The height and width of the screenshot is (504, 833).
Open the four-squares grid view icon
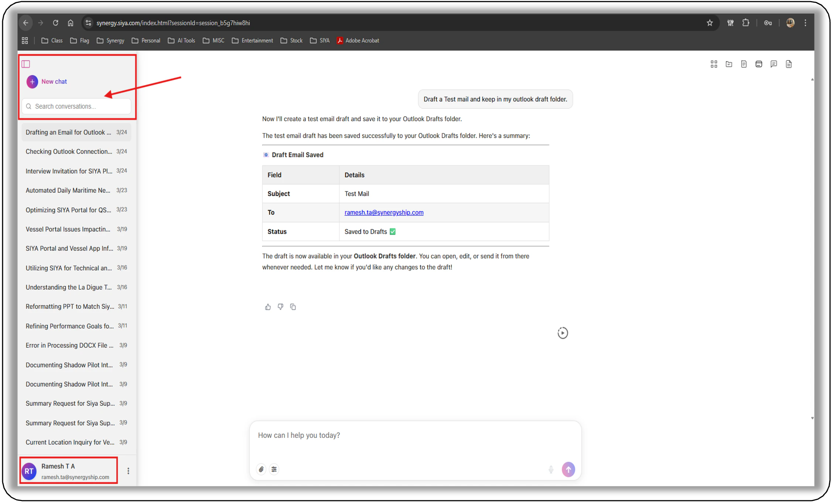[714, 64]
